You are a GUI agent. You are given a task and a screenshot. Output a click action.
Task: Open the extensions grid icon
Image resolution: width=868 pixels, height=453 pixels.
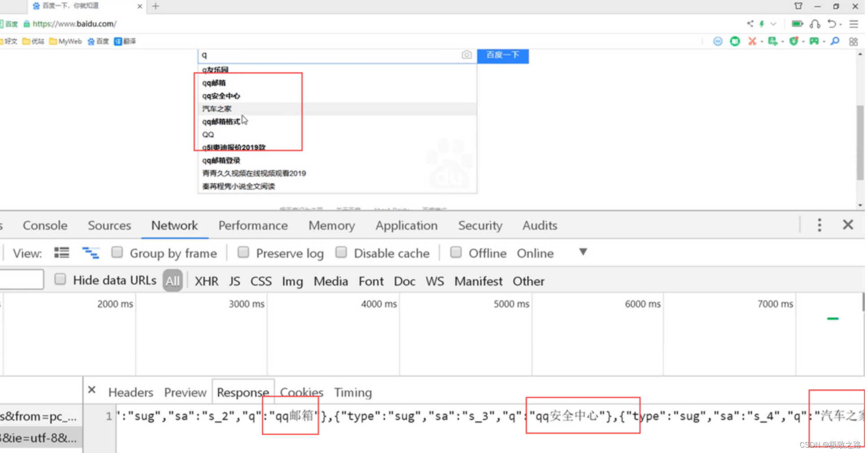click(853, 41)
